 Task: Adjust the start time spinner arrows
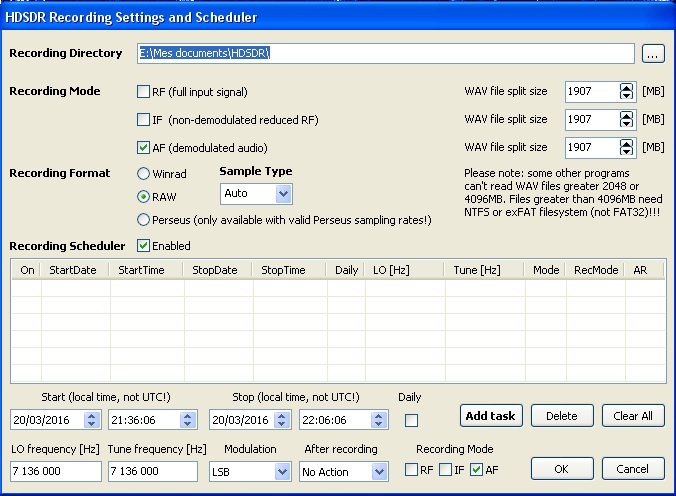tap(188, 420)
